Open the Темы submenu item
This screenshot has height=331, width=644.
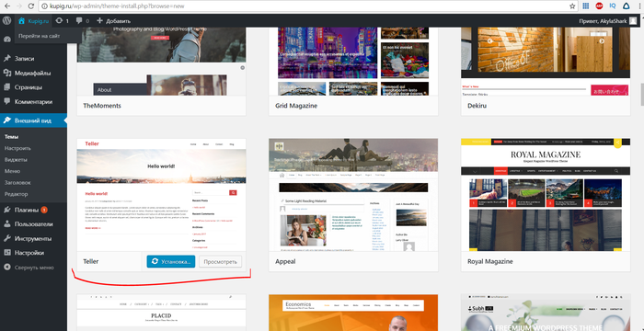tap(11, 137)
